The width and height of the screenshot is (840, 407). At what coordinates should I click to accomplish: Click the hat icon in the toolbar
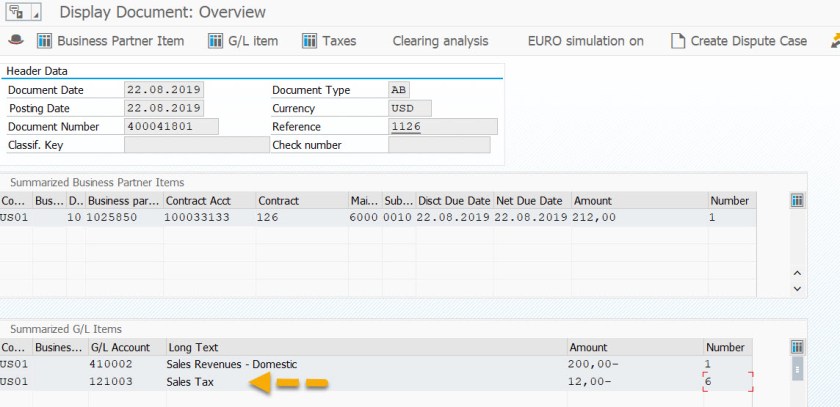pos(15,41)
